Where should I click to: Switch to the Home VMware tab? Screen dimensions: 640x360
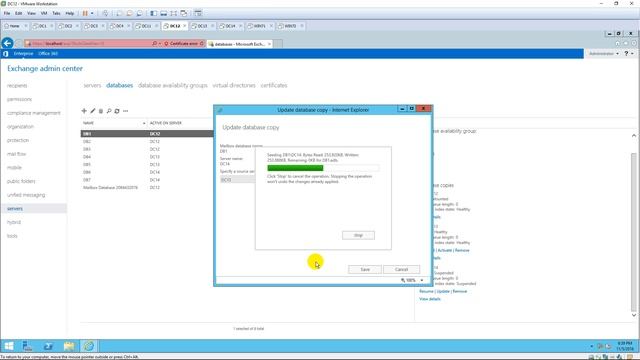tap(14, 26)
